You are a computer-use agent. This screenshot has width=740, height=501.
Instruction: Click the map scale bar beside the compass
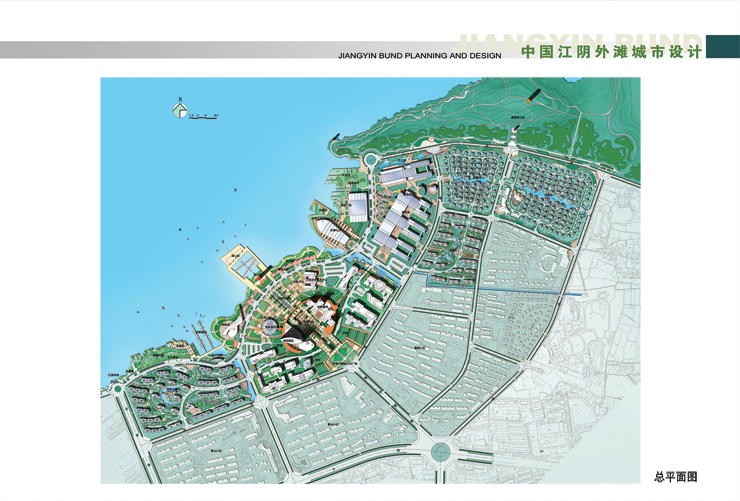[203, 116]
